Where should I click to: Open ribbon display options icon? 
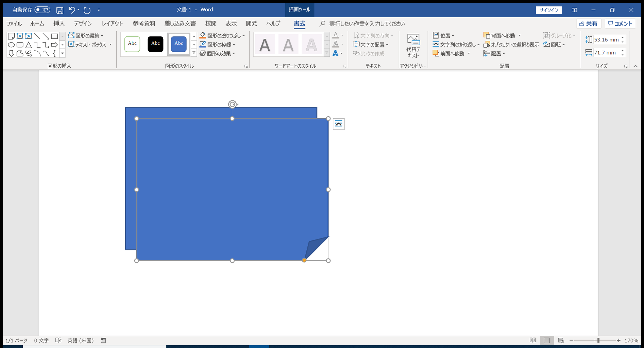(574, 10)
